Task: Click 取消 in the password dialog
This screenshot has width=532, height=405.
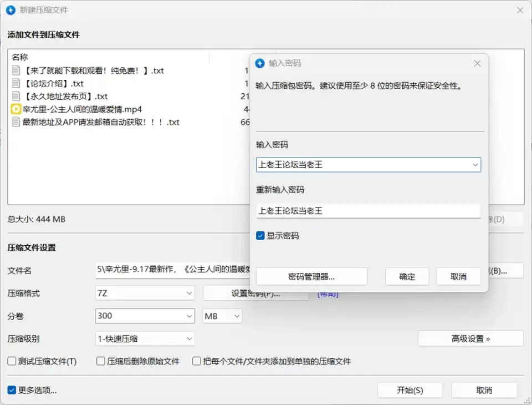Action: [458, 277]
